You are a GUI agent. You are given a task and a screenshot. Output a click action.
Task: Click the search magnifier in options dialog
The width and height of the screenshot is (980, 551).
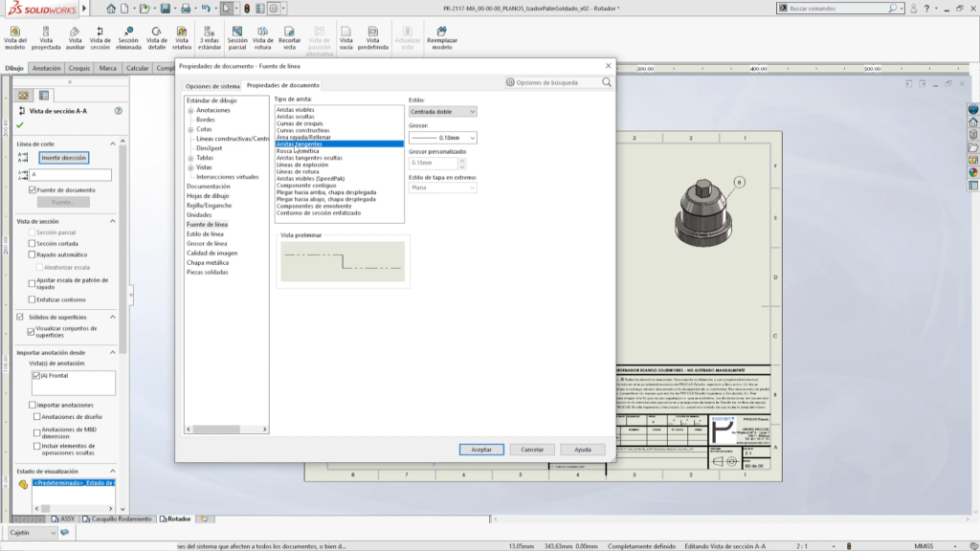coord(606,82)
